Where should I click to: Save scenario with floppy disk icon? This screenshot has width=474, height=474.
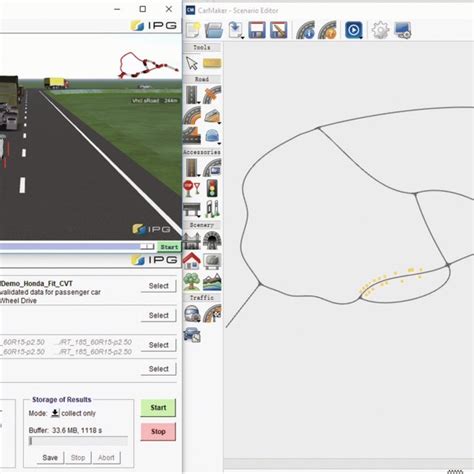[x=257, y=30]
